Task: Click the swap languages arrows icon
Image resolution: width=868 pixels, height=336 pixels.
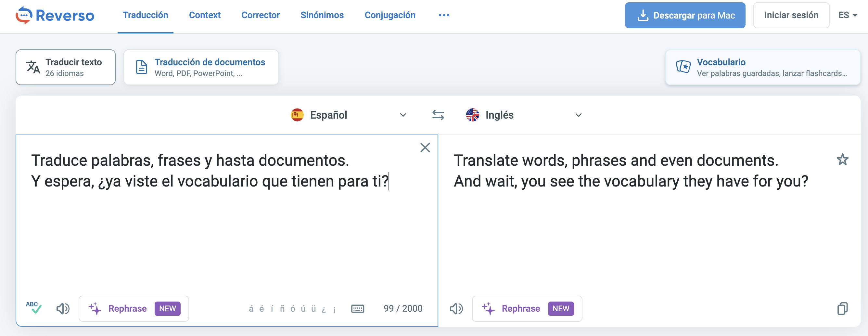Action: coord(438,115)
